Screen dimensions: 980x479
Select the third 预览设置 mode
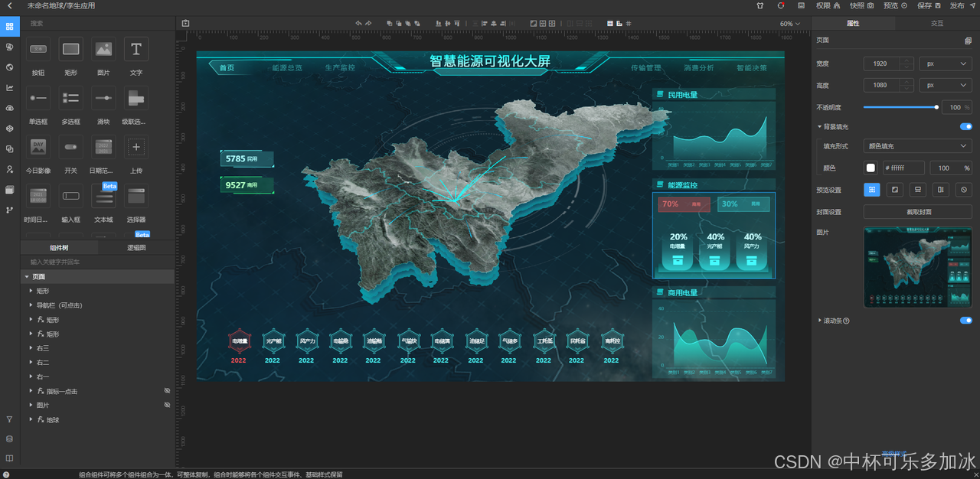(x=917, y=190)
